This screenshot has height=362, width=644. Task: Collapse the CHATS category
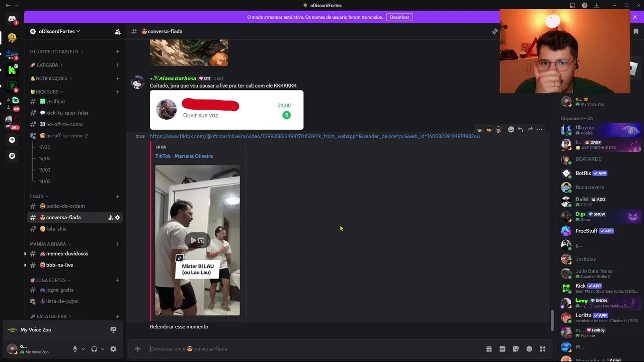coord(39,197)
